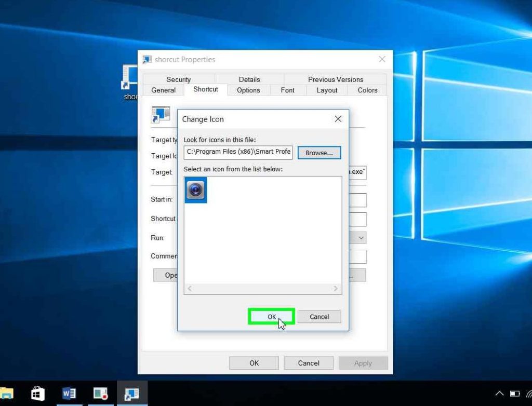Viewport: 532px width, 406px height.
Task: Cancel the Change Icon dialog
Action: 319,317
